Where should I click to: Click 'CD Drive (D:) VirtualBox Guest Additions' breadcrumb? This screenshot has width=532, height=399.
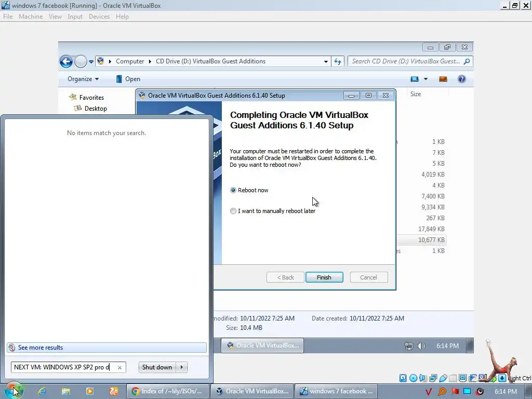point(211,61)
